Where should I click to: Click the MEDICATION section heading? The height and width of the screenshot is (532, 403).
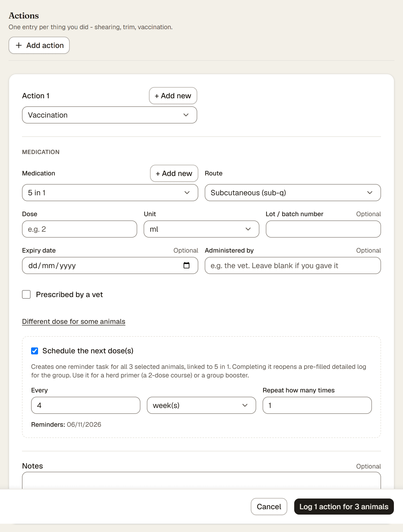pos(41,152)
